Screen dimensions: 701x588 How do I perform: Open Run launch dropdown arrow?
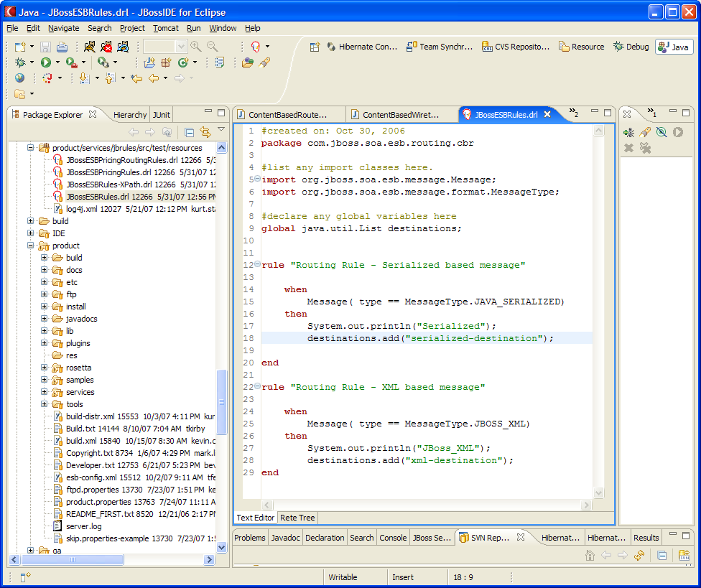(57, 62)
